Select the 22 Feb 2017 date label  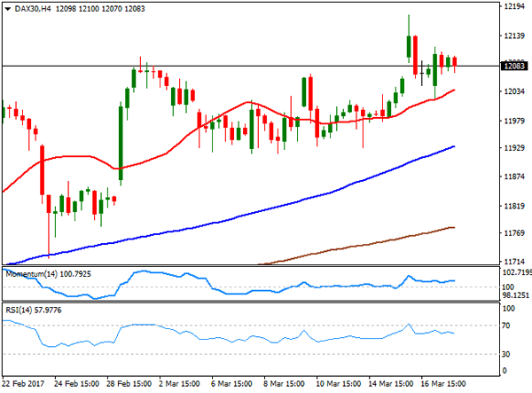pyautogui.click(x=23, y=384)
